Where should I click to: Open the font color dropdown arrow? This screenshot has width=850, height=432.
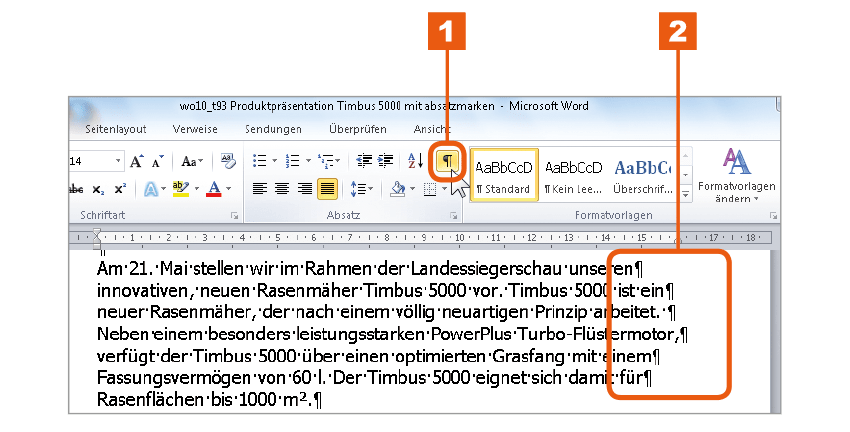[x=228, y=189]
